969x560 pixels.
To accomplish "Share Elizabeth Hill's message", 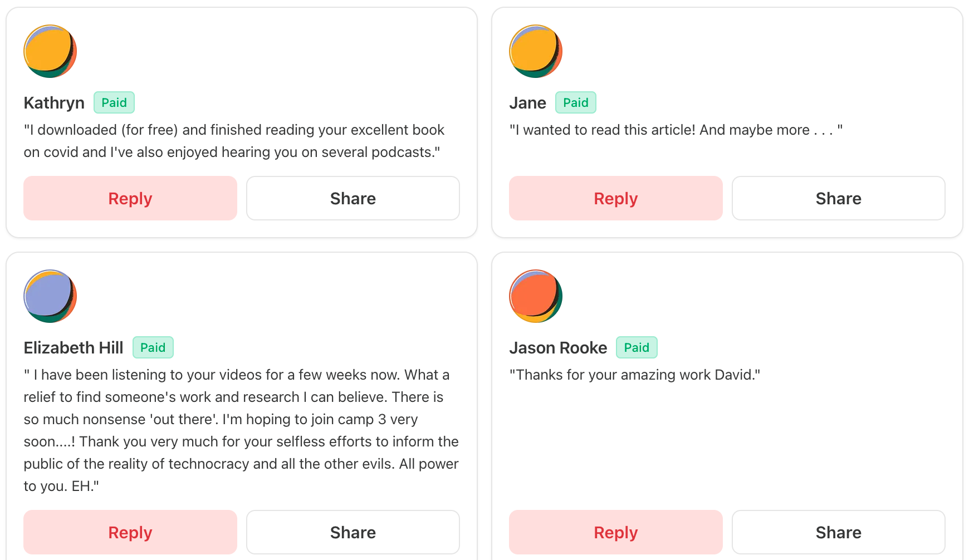I will pos(353,532).
